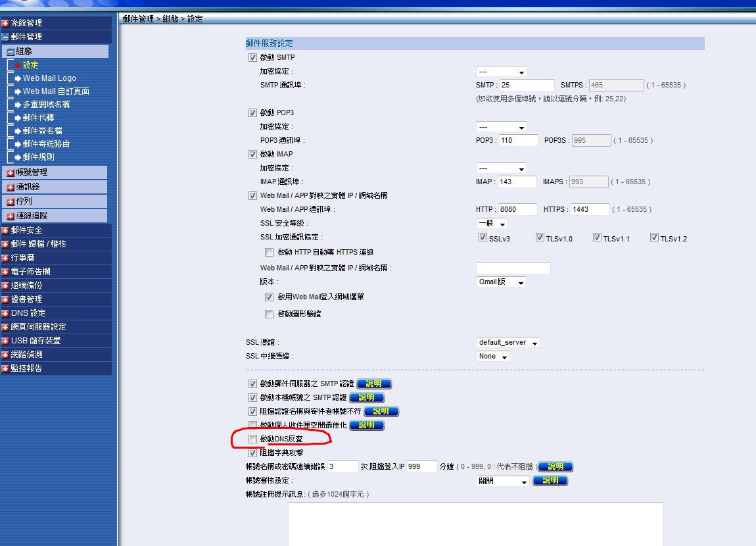
Task: Click the plus icon beside 帳號管理
Action: pyautogui.click(x=10, y=172)
